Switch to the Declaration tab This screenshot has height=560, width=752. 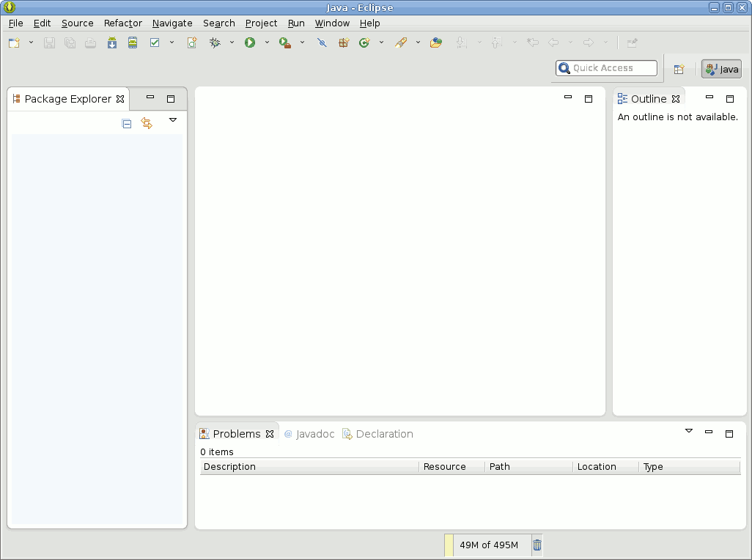(x=378, y=434)
